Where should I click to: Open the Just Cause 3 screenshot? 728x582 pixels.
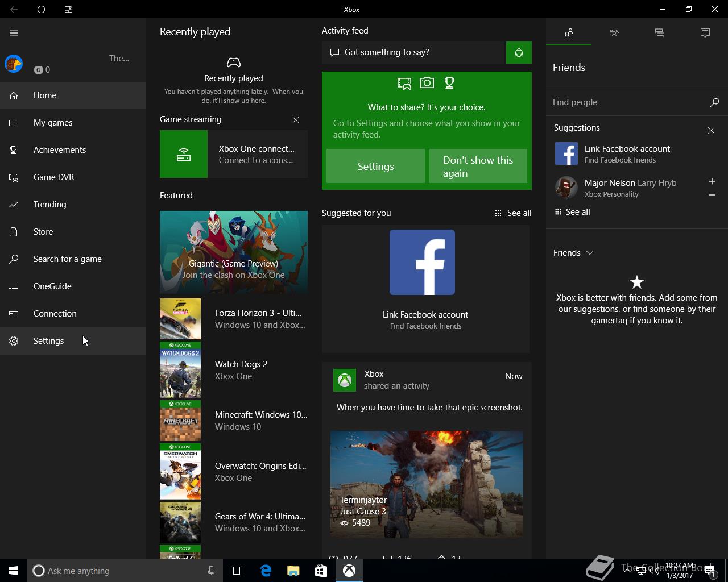(427, 484)
